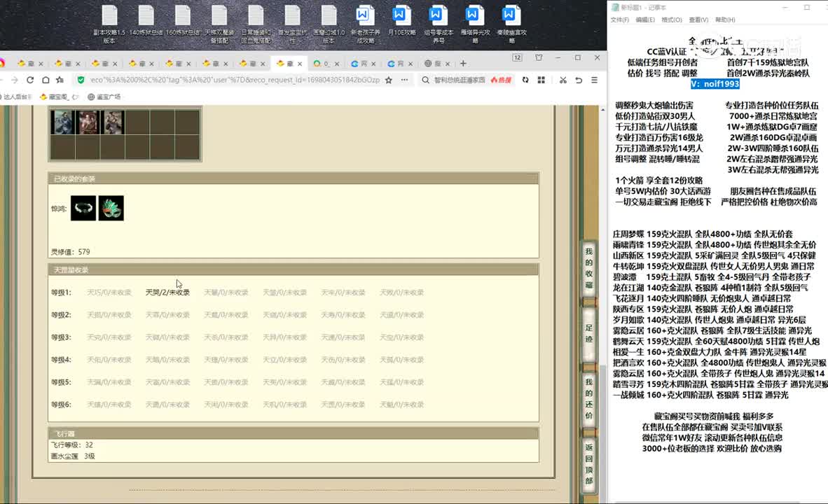Click Notepad line 调整秒鬼大炮输出伤害
This screenshot has width=828, height=504.
tap(654, 105)
